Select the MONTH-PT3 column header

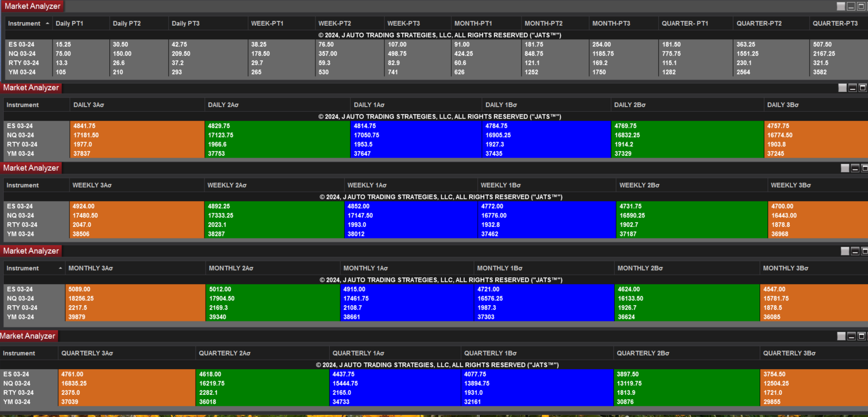624,24
